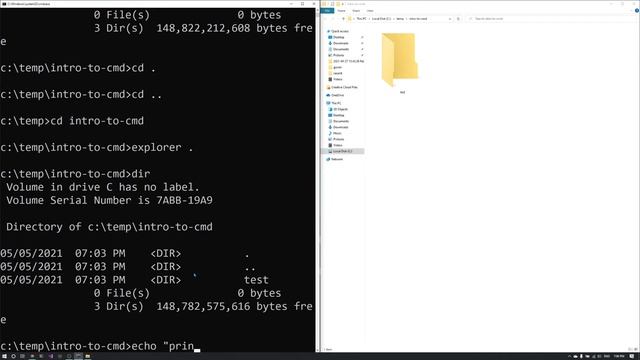The height and width of the screenshot is (360, 640).
Task: Select Creative Cloud Files in navigation pane
Action: 342,87
